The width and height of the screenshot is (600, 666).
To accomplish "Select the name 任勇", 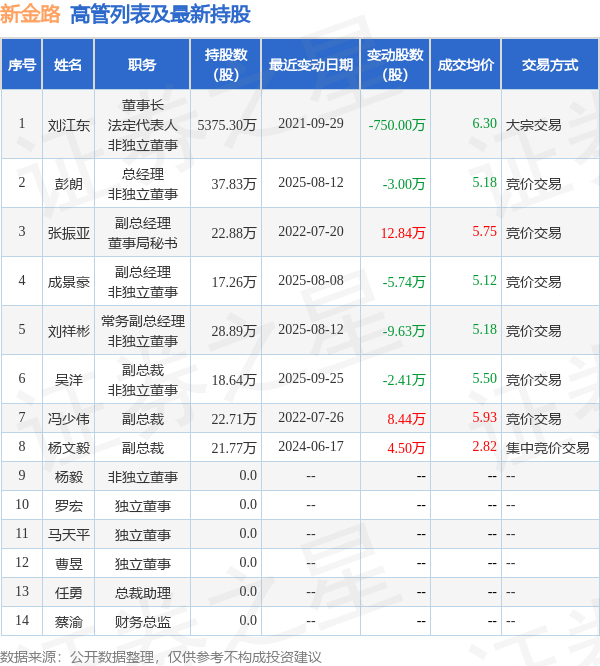I will (x=68, y=593).
